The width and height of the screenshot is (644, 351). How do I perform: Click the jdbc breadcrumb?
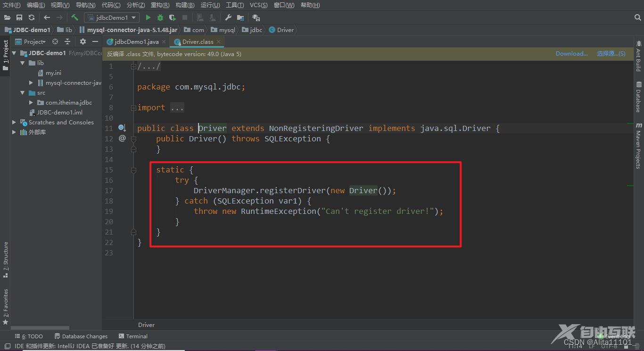(252, 30)
